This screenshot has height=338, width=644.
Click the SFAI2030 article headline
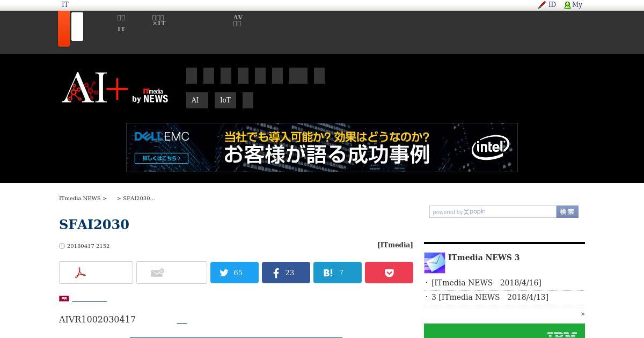point(94,224)
